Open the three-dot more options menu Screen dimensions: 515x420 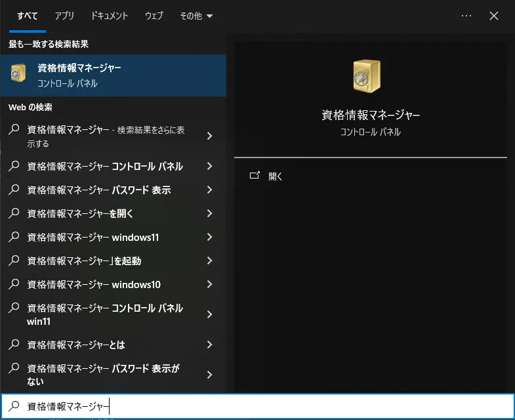point(466,16)
